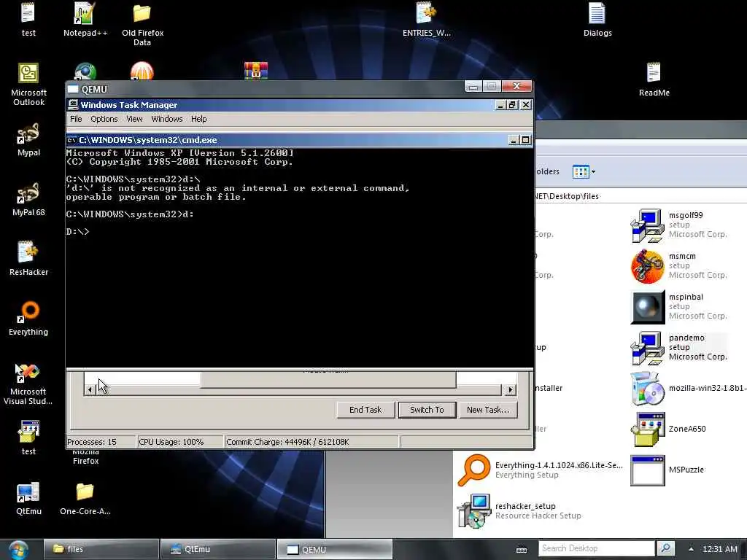Click the taskbar keyboard icon
Viewport: 747px width, 560px height.
(x=522, y=550)
